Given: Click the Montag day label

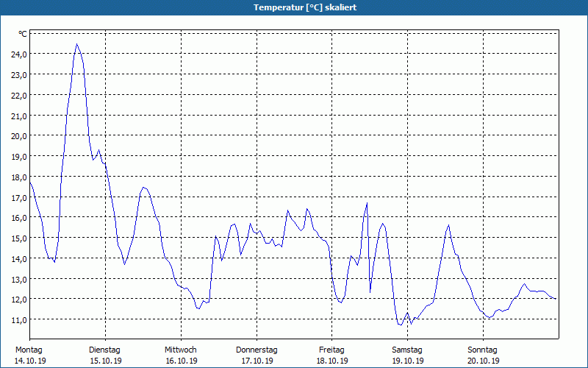Looking at the screenshot, I should [29, 350].
